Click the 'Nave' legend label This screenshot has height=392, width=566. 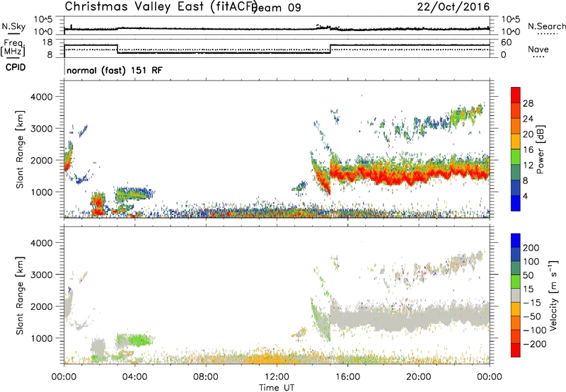click(x=538, y=49)
